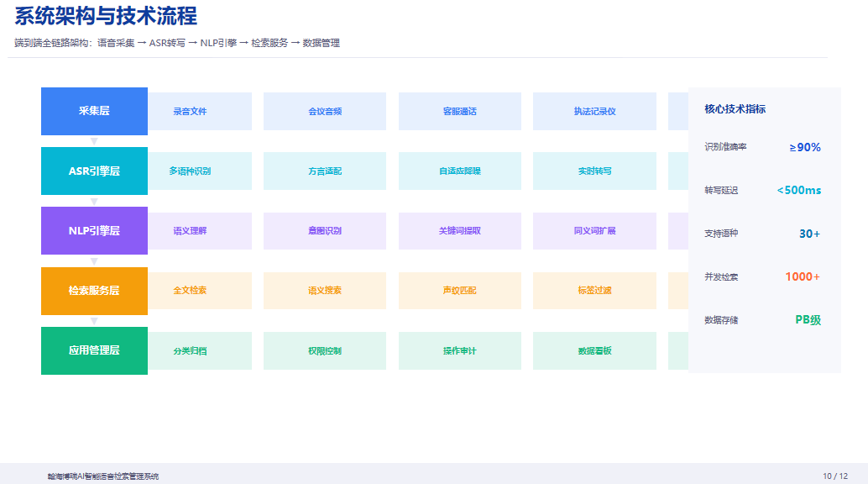Screen dimensions: 868x484
Task: Select the 声纹匹配 card
Action: tap(460, 291)
